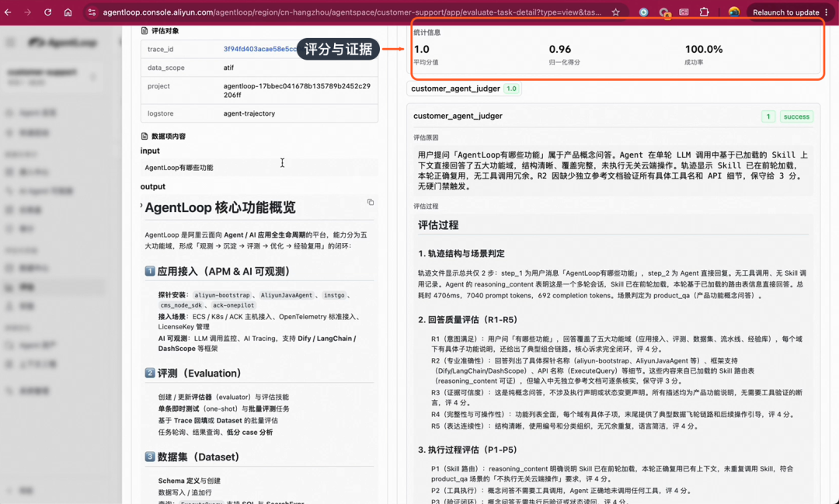Click the AgentLoop logo in sidebar
839x504 pixels.
click(x=63, y=42)
